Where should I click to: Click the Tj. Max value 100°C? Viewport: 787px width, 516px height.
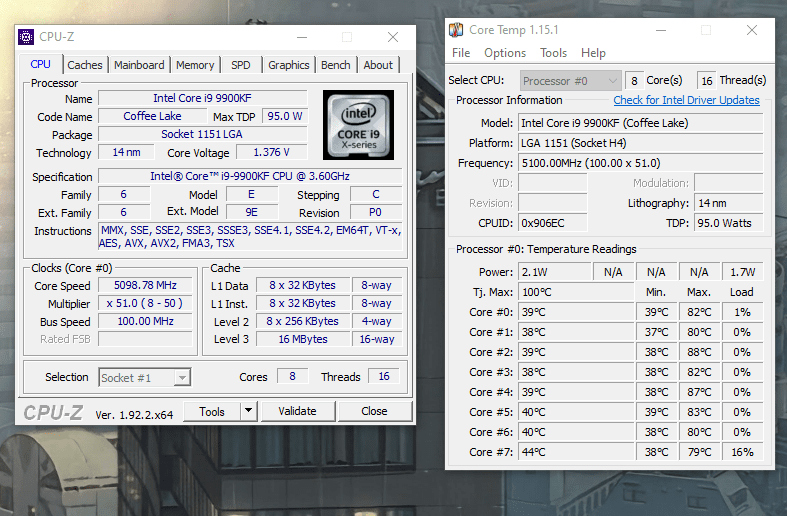coord(576,292)
